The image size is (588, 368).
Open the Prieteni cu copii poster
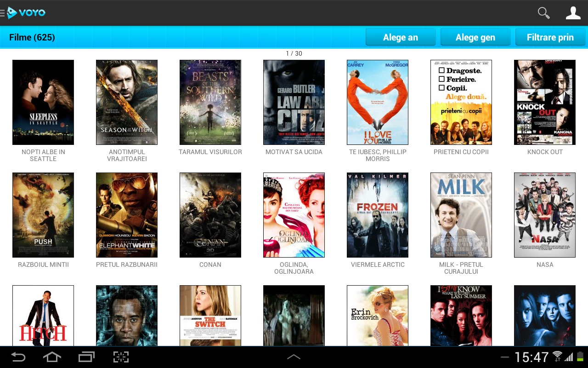(x=461, y=102)
